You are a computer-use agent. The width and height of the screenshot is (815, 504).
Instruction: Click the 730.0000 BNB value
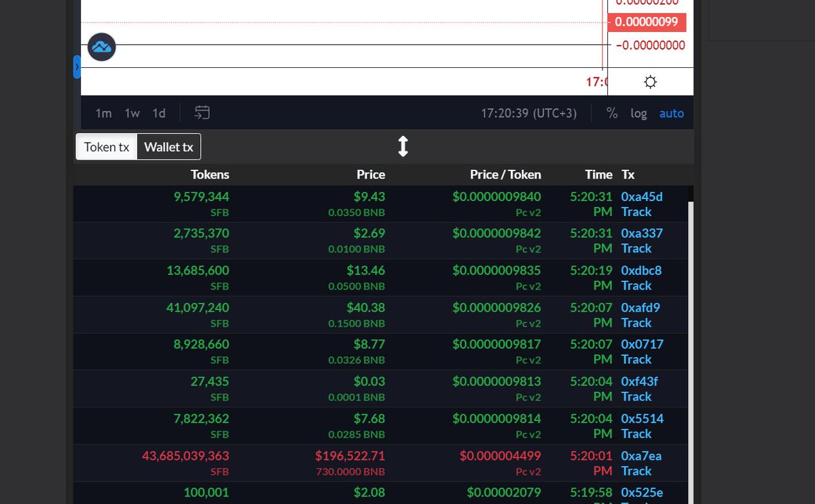351,471
